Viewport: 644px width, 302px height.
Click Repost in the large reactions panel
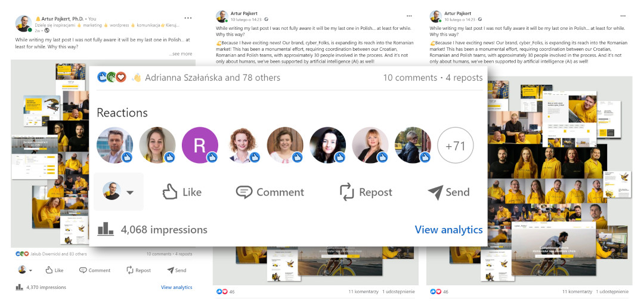366,192
